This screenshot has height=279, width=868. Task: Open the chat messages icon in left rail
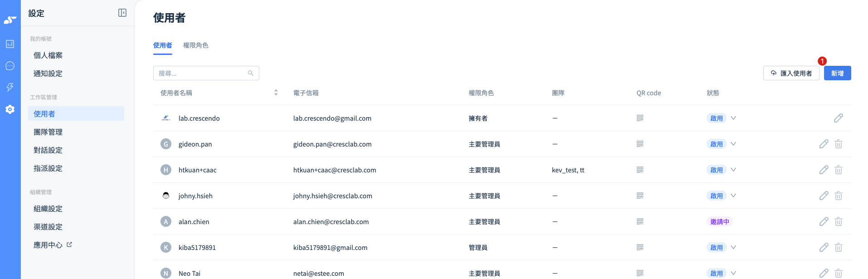pyautogui.click(x=10, y=66)
